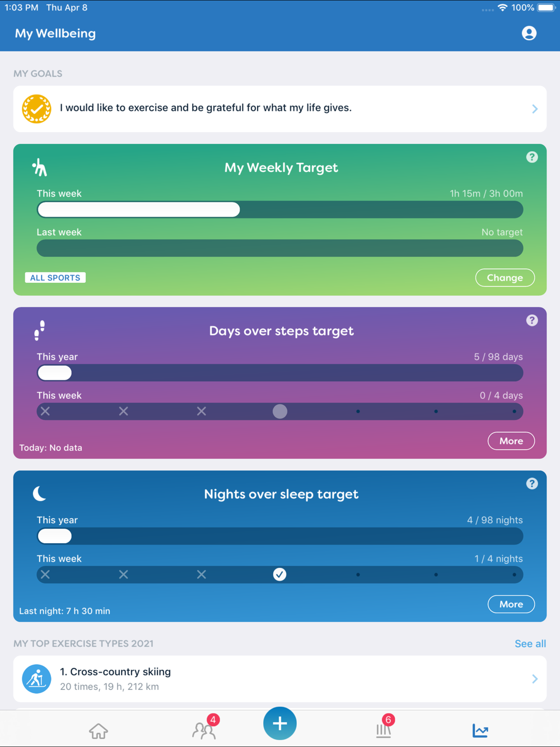This screenshot has width=560, height=747.
Task: Open the friends tab with 4 notifications
Action: (204, 730)
